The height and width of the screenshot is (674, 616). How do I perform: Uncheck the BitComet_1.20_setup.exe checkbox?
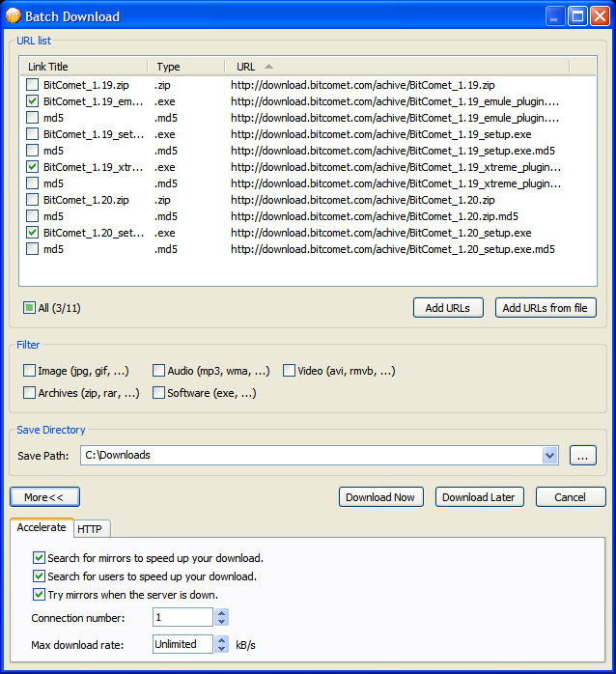(x=32, y=233)
